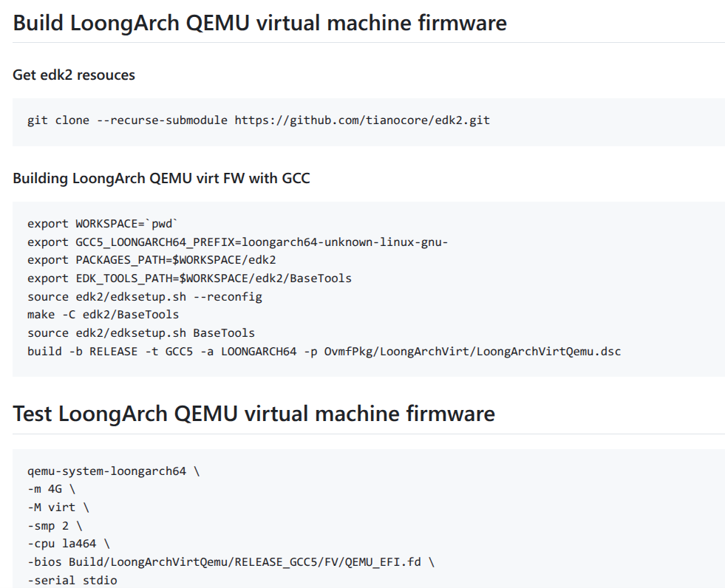Click the 'export GCC5_LOONGARCH64_PREFIX' line

click(x=238, y=242)
